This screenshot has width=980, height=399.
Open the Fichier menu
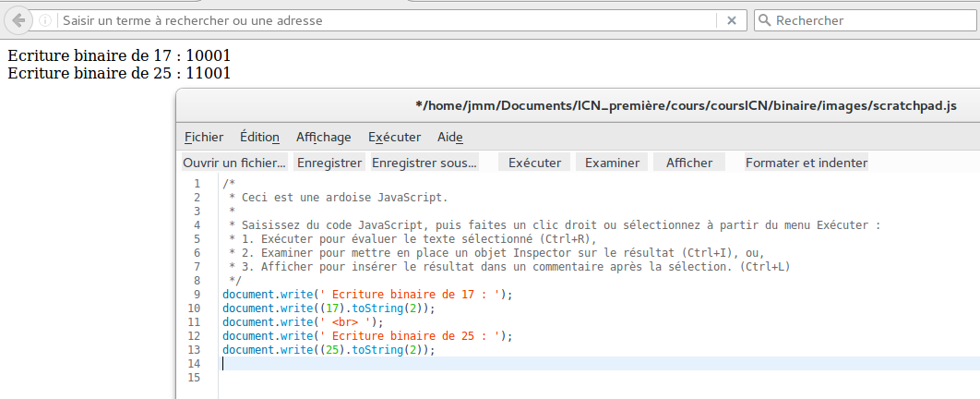click(204, 137)
